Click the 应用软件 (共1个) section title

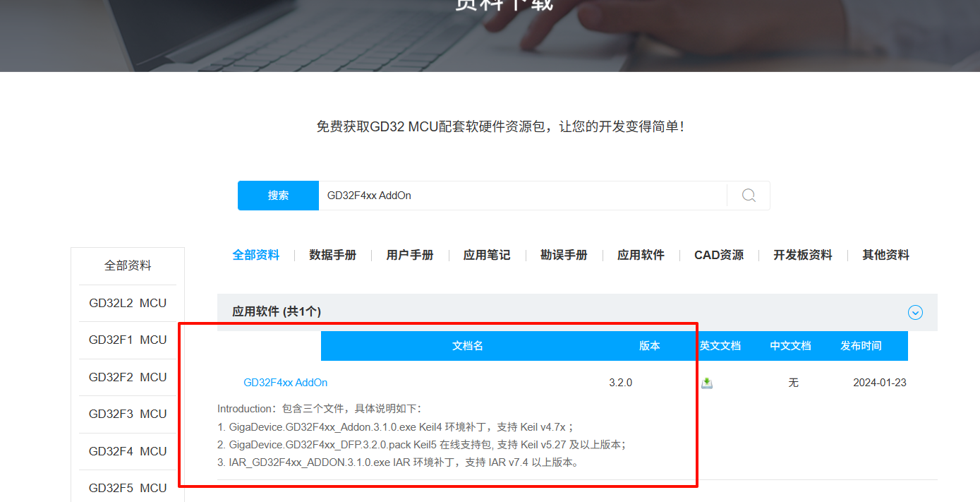pos(277,312)
